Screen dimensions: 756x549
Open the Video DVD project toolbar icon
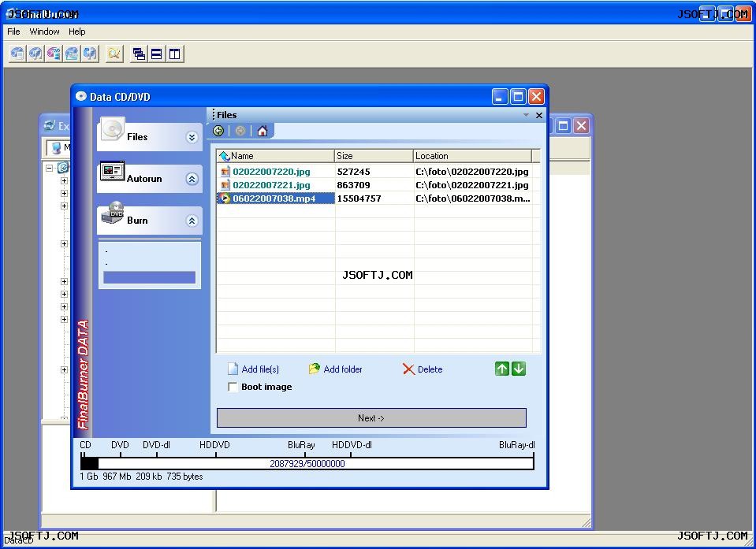click(54, 54)
